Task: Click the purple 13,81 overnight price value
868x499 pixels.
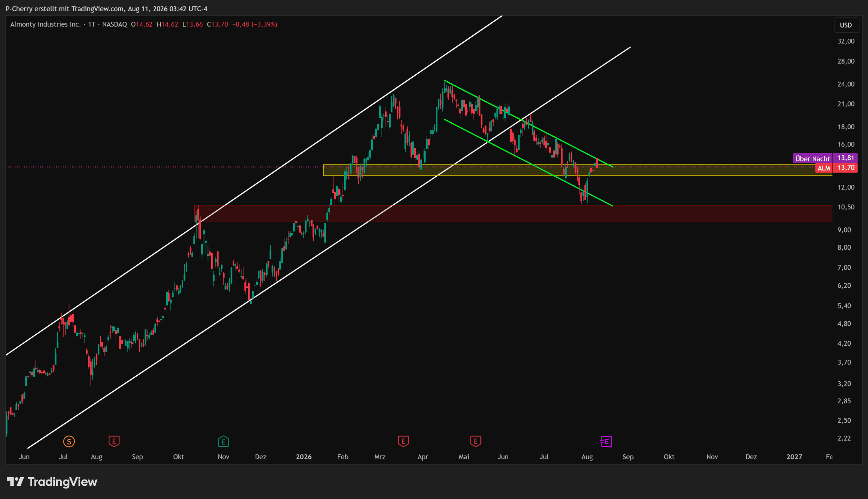Action: point(845,158)
